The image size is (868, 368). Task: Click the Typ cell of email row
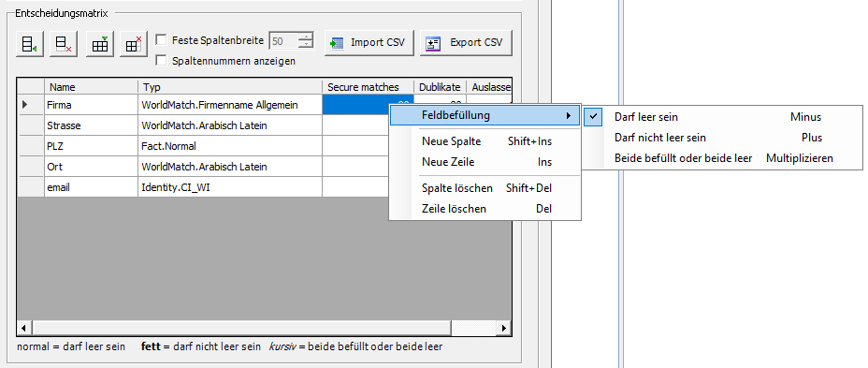[x=230, y=187]
